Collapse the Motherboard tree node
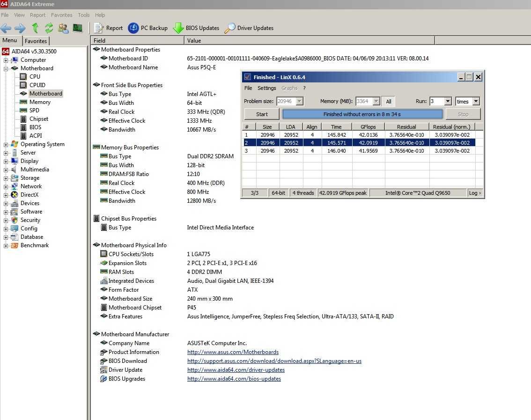The width and height of the screenshot is (531, 420). point(6,69)
